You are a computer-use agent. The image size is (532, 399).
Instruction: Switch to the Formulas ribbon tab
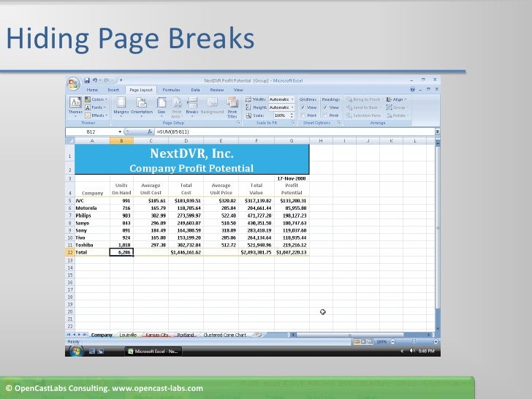coord(171,90)
